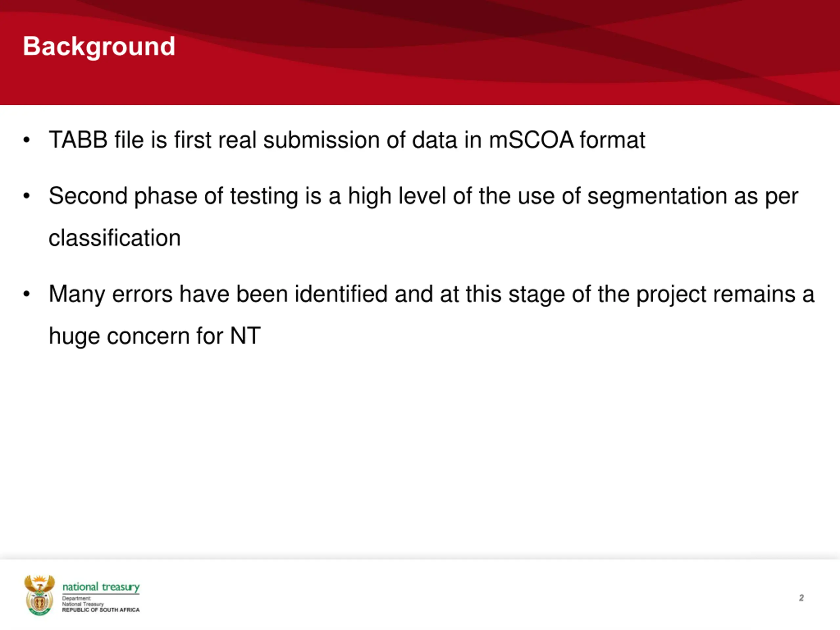This screenshot has width=840, height=630.
Task: Click the South African coat of arms logo
Action: (x=39, y=595)
